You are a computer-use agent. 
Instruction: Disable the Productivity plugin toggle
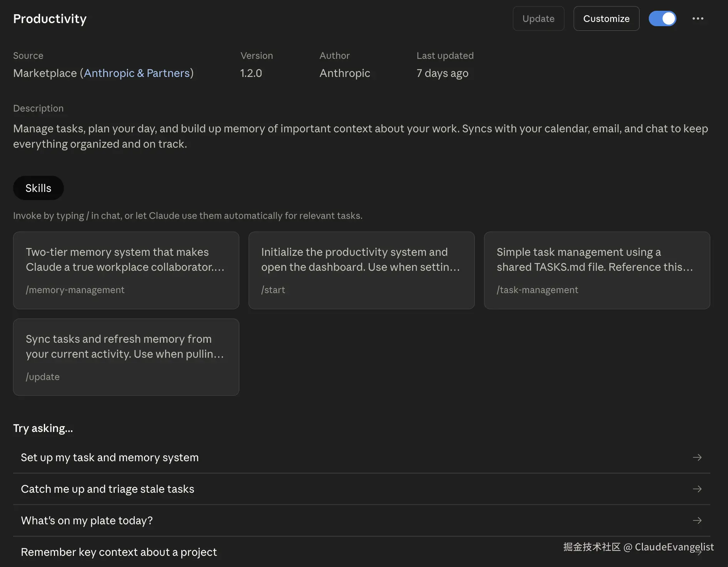662,18
